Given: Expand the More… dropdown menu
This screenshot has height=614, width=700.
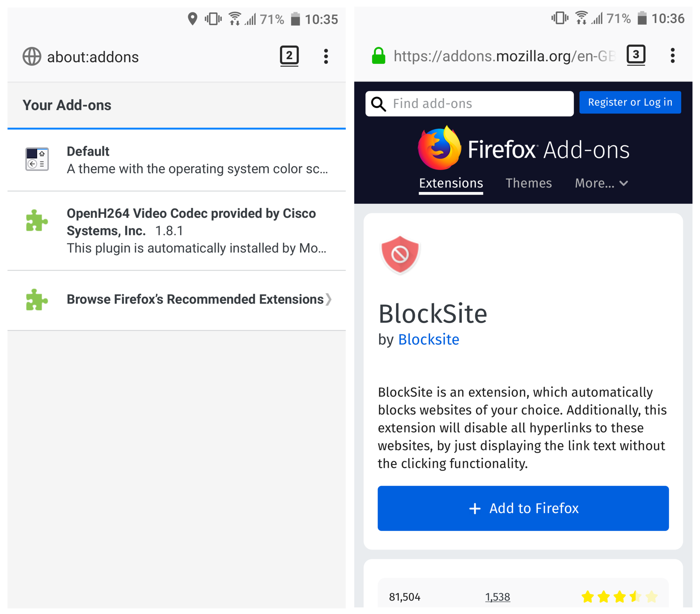Looking at the screenshot, I should point(601,183).
